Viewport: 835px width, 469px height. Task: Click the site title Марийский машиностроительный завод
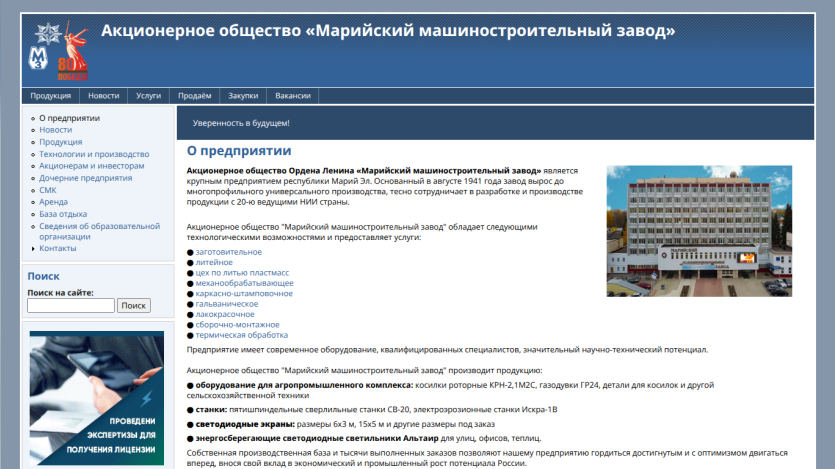(x=388, y=31)
